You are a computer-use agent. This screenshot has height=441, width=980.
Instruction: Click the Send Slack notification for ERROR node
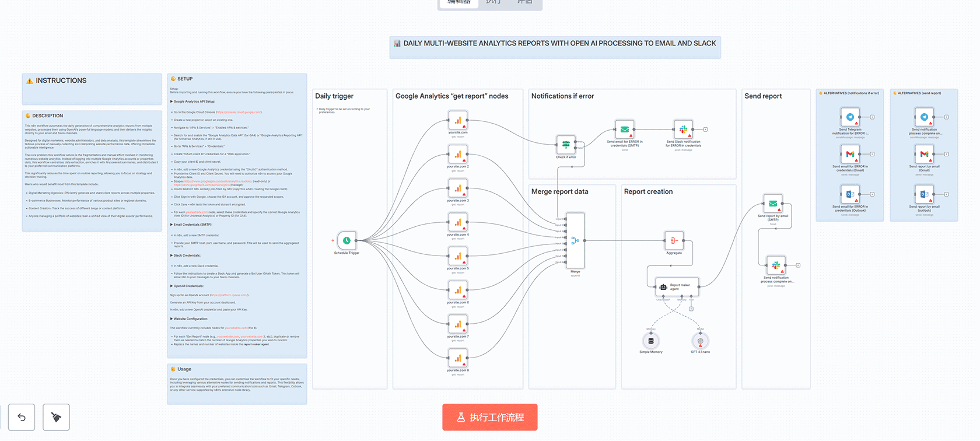[x=683, y=129]
